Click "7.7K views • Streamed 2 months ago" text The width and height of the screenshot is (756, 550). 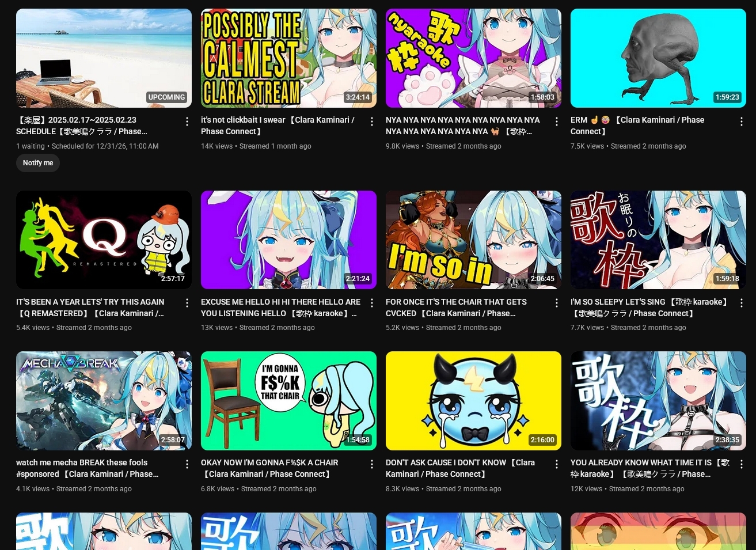point(628,328)
